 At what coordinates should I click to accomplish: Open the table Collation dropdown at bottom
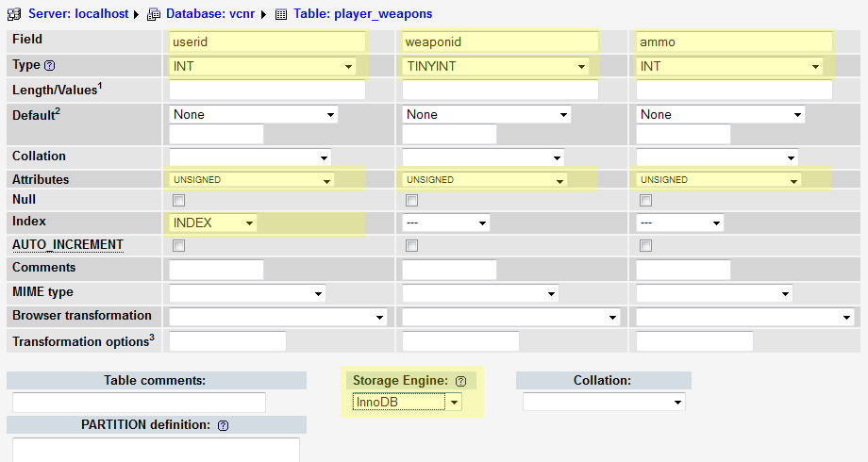[604, 402]
